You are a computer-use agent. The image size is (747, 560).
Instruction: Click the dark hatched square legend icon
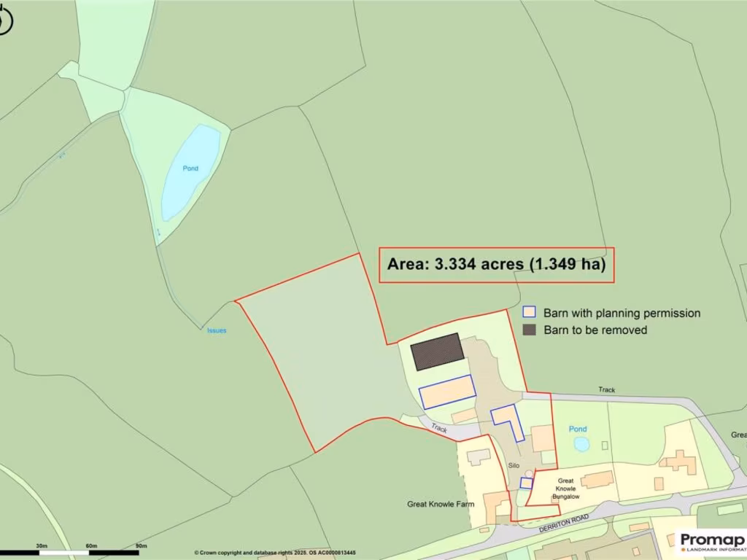click(530, 330)
